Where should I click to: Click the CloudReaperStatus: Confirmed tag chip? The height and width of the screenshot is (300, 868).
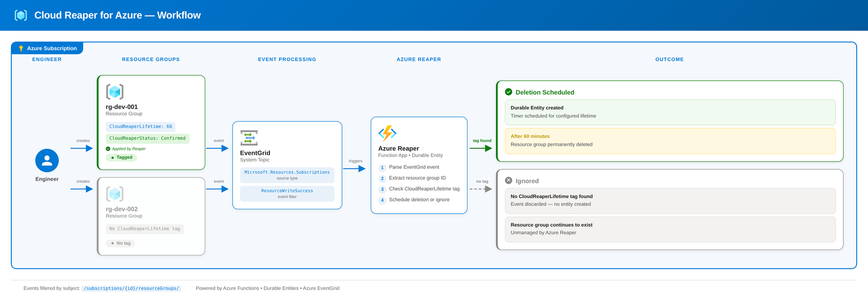[148, 138]
